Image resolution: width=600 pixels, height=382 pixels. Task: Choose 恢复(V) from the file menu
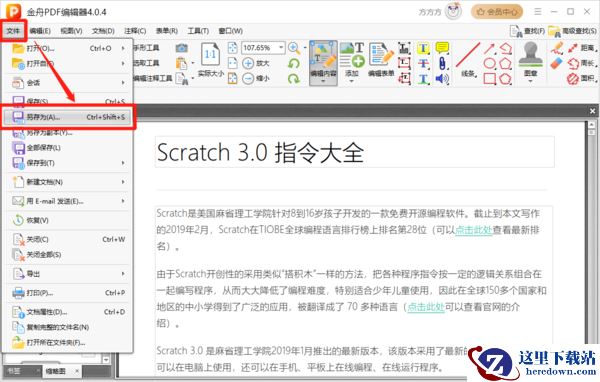coord(68,220)
